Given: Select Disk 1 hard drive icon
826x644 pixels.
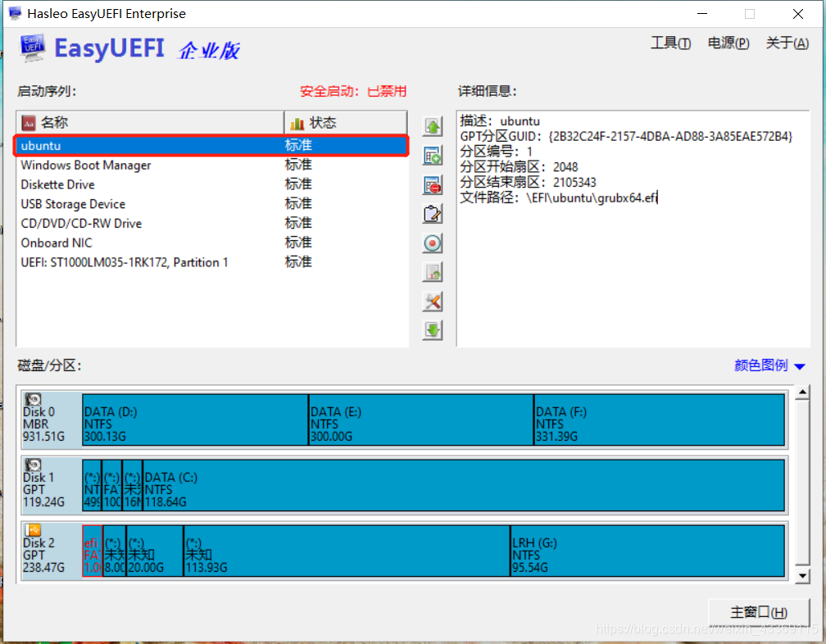Looking at the screenshot, I should 33,465.
